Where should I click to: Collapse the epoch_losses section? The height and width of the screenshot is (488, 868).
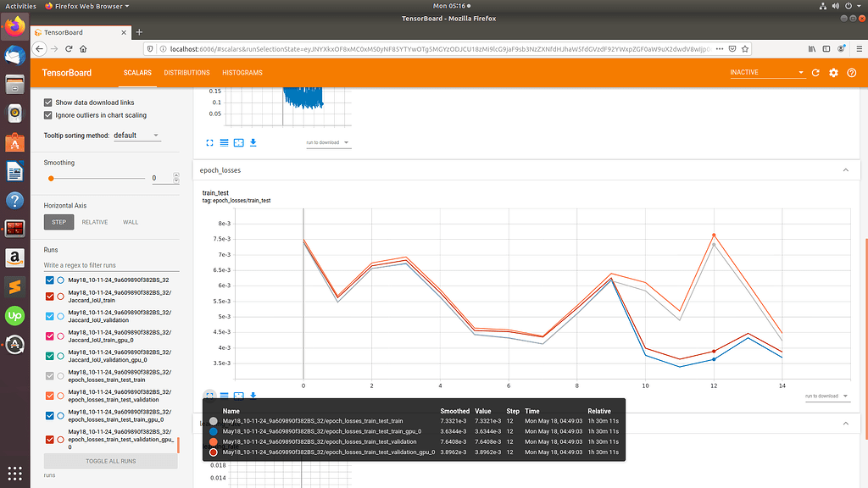tap(845, 169)
